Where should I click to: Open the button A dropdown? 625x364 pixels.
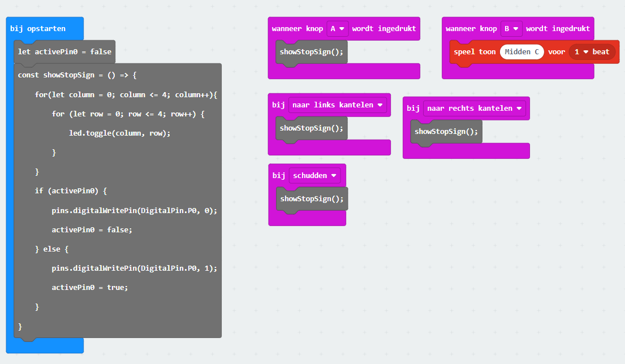(338, 29)
